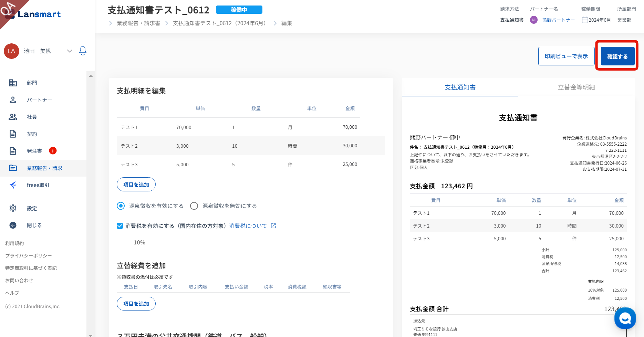Open the 設定 gear icon
This screenshot has height=337, width=644.
point(13,208)
